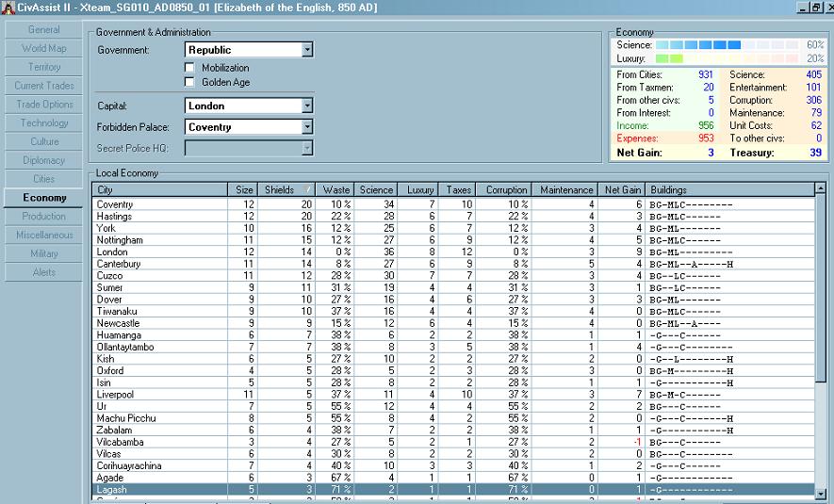834x504 pixels.
Task: Click the Nottingham city row
Action: pyautogui.click(x=453, y=240)
